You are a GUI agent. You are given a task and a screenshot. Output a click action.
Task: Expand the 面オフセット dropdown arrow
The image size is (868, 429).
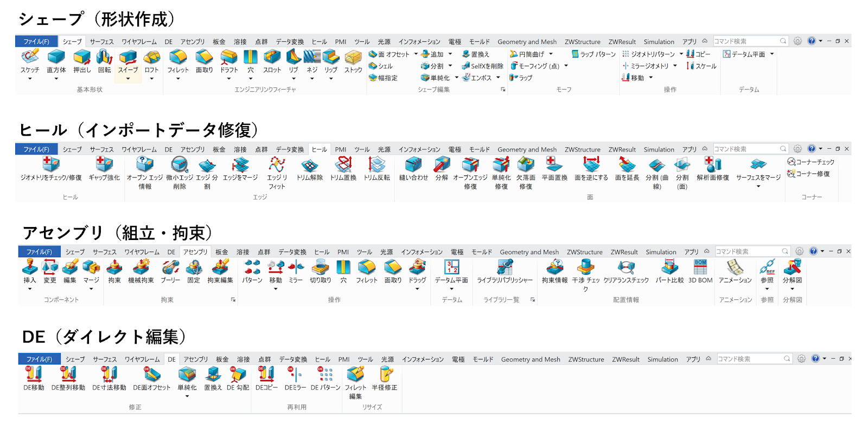coord(416,54)
